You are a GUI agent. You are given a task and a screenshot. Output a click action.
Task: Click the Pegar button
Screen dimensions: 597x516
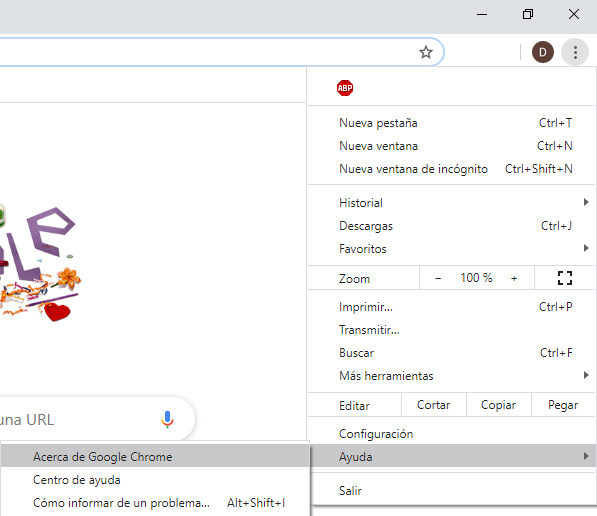click(x=563, y=405)
